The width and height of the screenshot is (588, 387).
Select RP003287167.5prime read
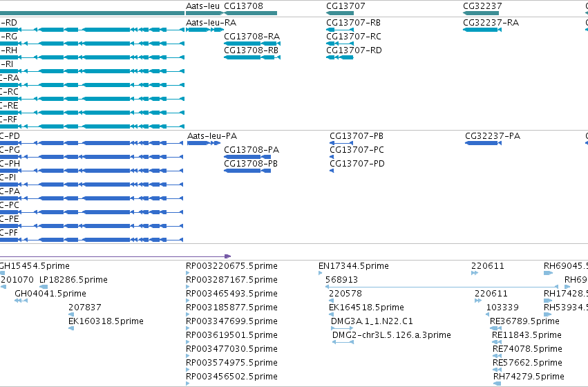(x=187, y=287)
